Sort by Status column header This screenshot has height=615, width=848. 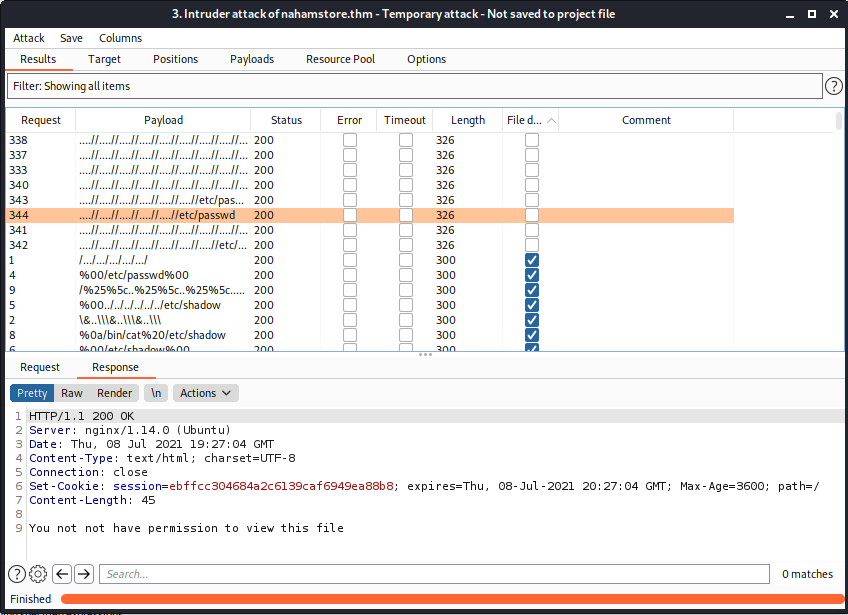coord(286,120)
